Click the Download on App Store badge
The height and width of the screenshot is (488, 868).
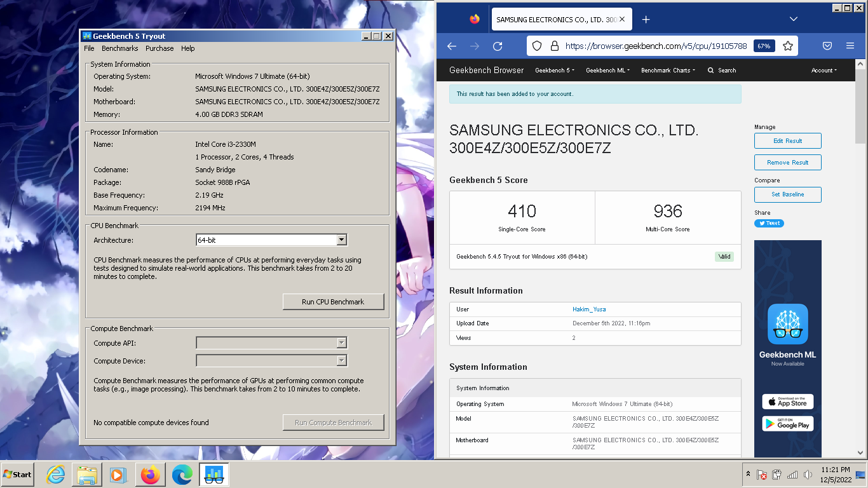[788, 402]
